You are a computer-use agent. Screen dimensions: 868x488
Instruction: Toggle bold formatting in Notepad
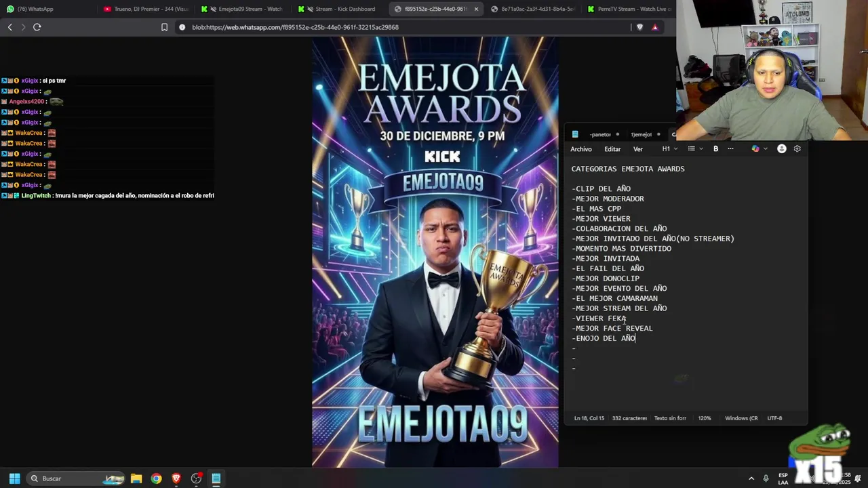pyautogui.click(x=715, y=149)
